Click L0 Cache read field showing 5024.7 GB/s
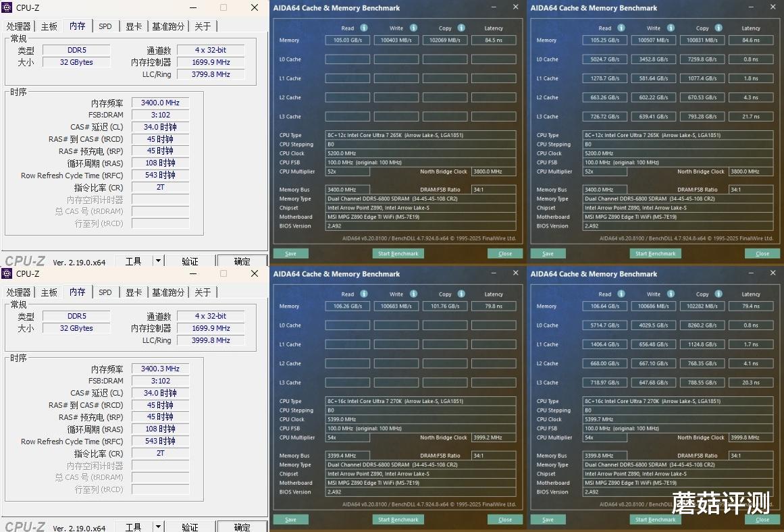 pos(604,59)
